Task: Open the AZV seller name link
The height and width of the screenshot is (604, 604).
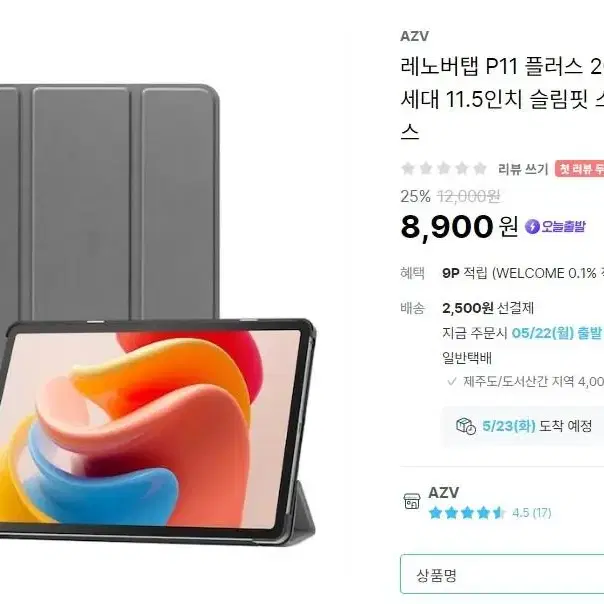Action: pos(443,493)
